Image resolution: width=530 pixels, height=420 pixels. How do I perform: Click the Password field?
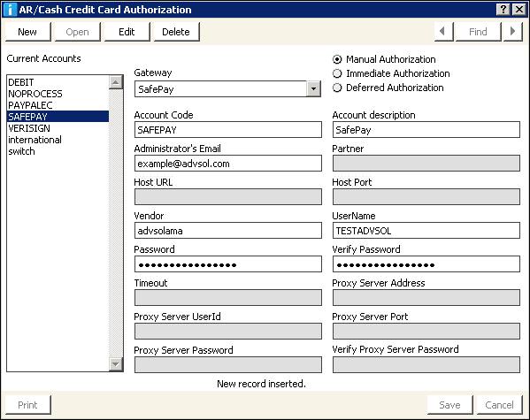[228, 263]
